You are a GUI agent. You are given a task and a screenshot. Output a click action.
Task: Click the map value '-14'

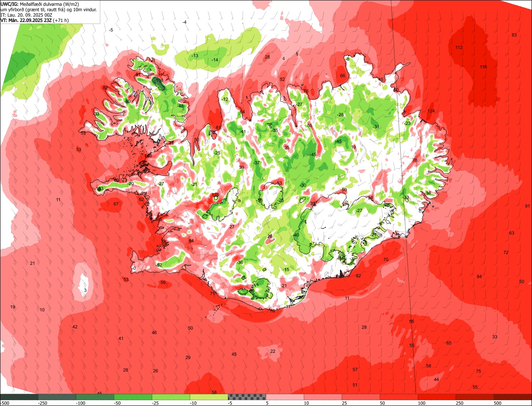tap(215, 60)
